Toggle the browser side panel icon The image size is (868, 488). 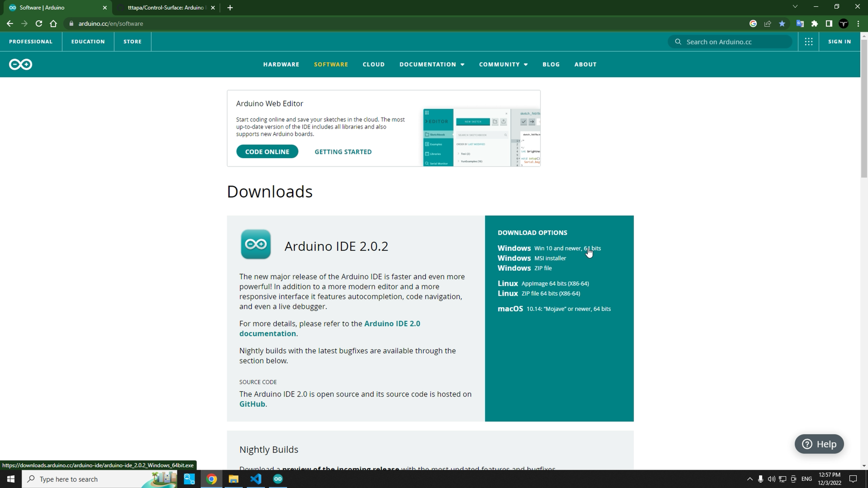(x=829, y=23)
